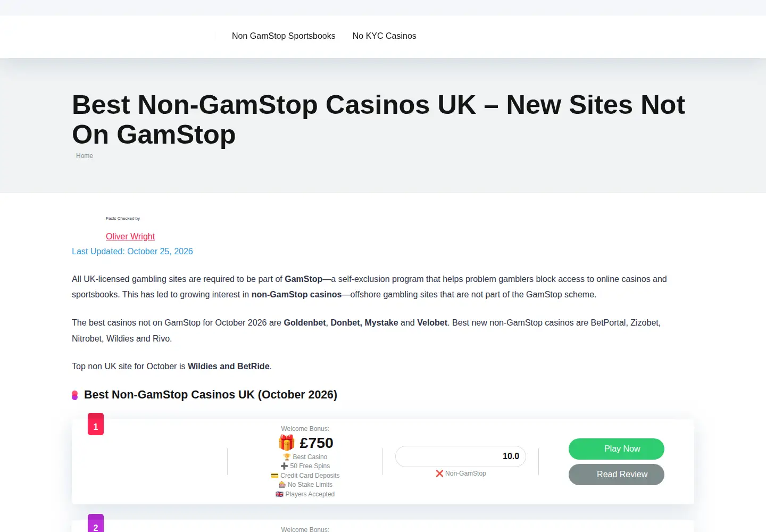Click the plus icon beside 50 Free Spins
This screenshot has width=766, height=532.
(284, 466)
